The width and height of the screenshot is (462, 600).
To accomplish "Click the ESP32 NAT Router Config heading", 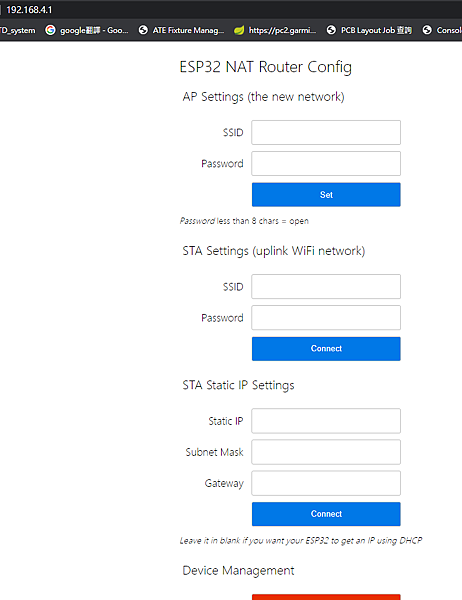I will [x=266, y=67].
